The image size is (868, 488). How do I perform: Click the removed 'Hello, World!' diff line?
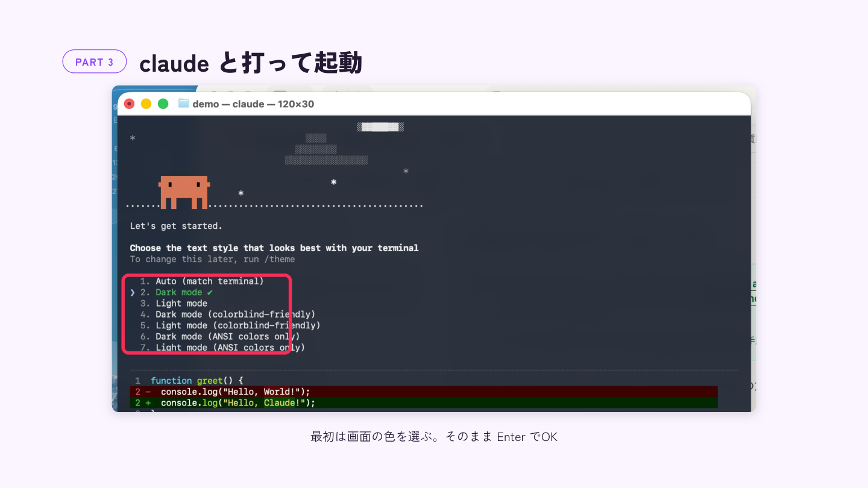coord(424,392)
